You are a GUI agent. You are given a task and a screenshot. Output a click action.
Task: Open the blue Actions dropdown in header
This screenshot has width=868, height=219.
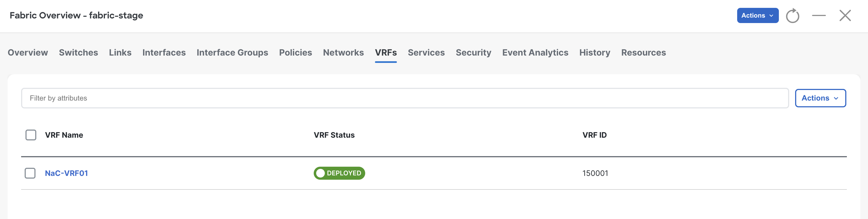758,15
